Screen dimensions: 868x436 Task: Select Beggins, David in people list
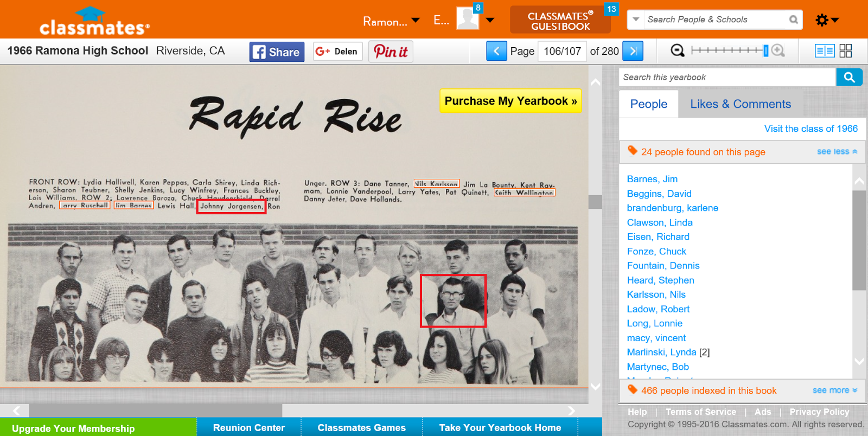pos(659,194)
